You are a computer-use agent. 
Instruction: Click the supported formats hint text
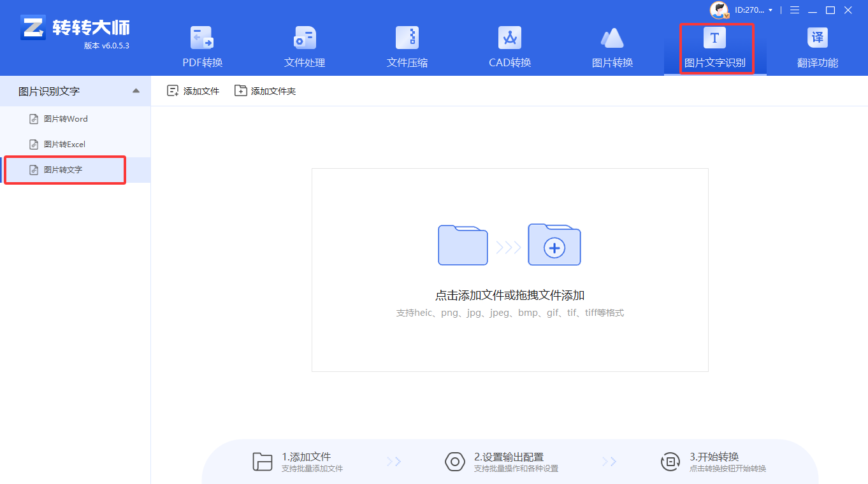pyautogui.click(x=510, y=313)
